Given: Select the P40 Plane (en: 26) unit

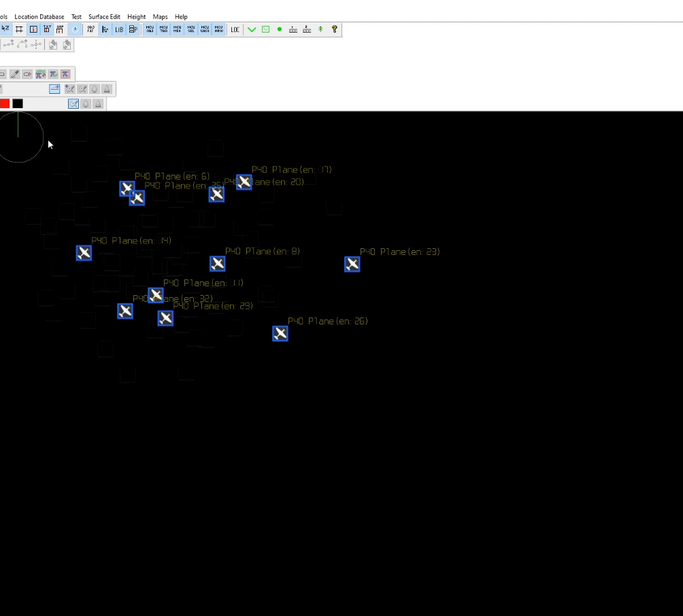Looking at the screenshot, I should [x=280, y=333].
